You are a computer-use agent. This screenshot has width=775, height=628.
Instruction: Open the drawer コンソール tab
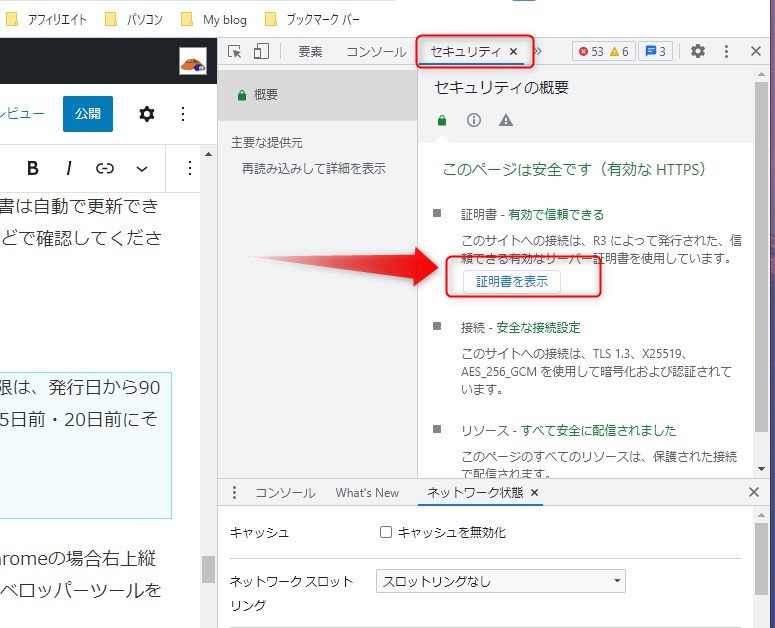coord(285,493)
